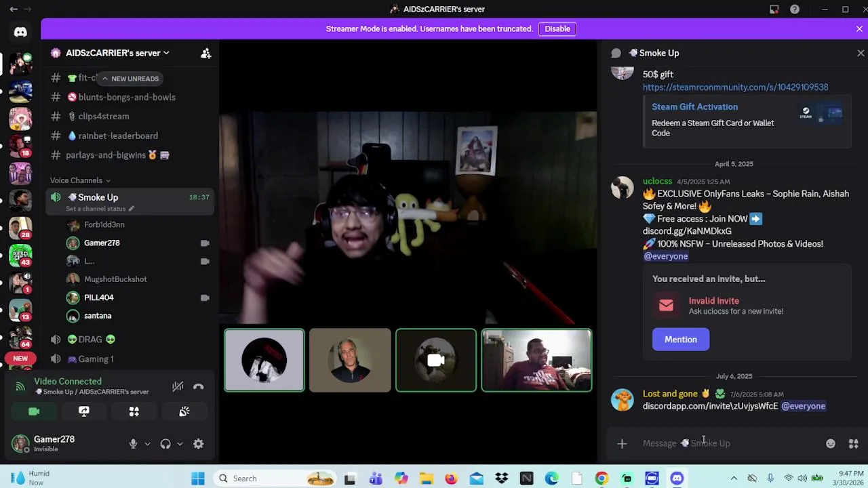Open Firefox from the taskbar
868x488 pixels.
tap(451, 479)
